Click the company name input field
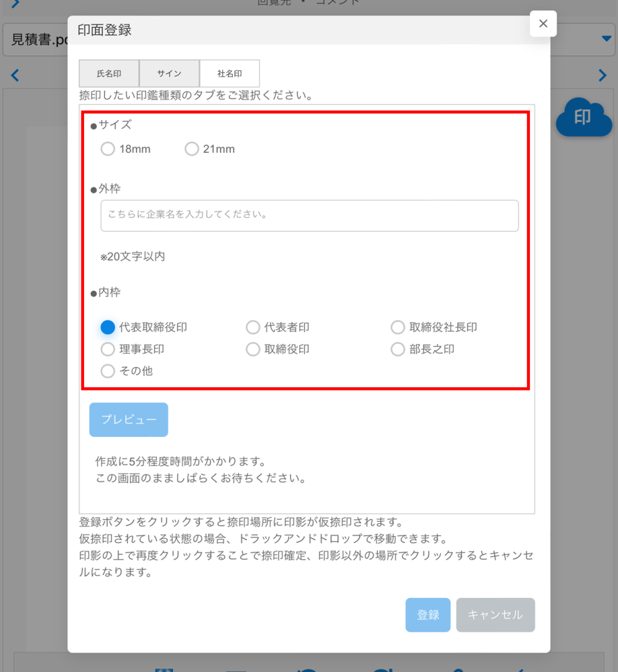 pos(309,215)
